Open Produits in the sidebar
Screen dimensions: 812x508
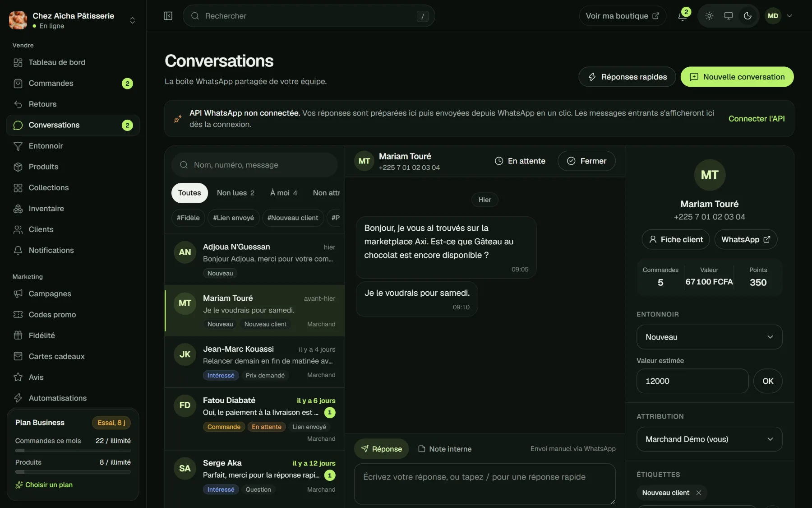tap(73, 167)
